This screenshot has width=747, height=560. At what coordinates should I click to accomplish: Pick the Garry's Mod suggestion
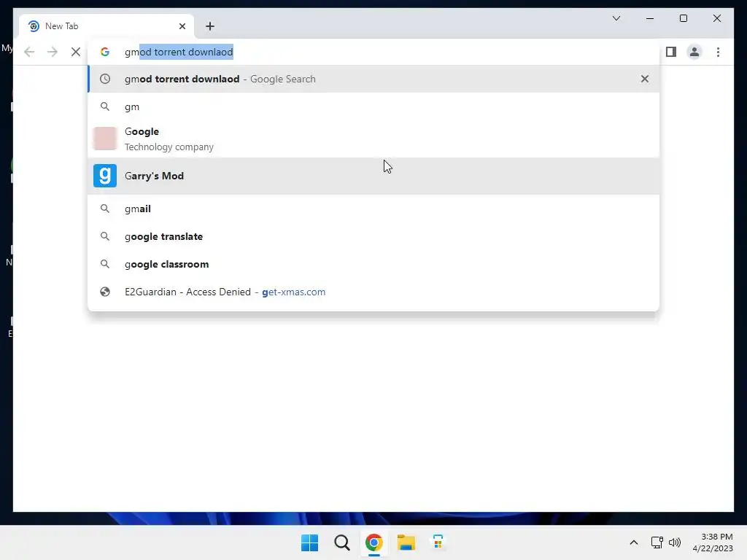point(373,176)
